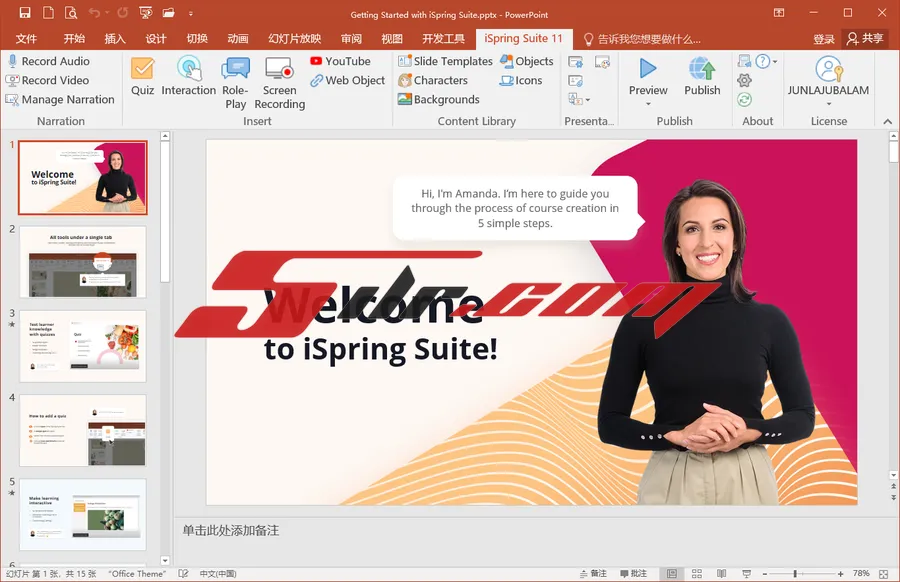Open the JUNLAJUBALAM license dropdown
Image resolution: width=900 pixels, height=582 pixels.
828,104
